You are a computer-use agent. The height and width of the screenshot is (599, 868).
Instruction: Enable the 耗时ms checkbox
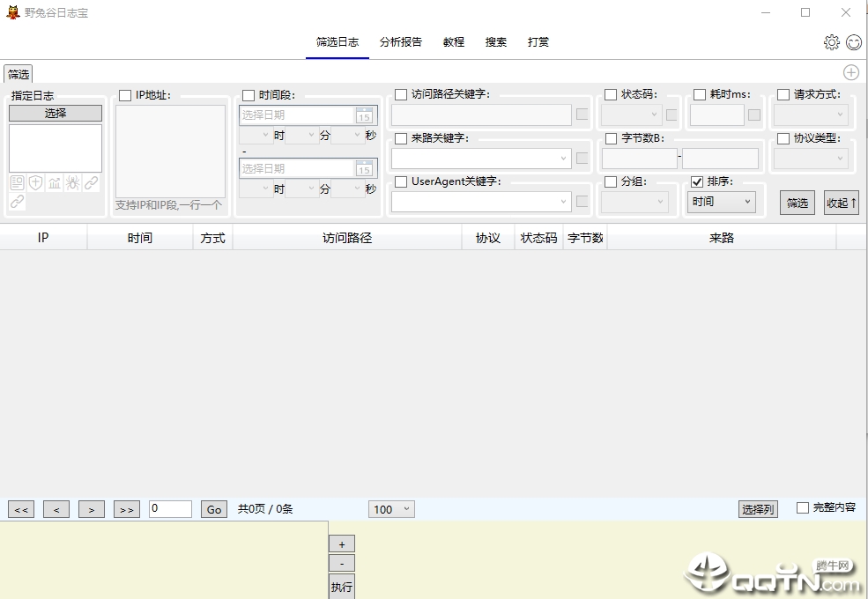[x=700, y=94]
